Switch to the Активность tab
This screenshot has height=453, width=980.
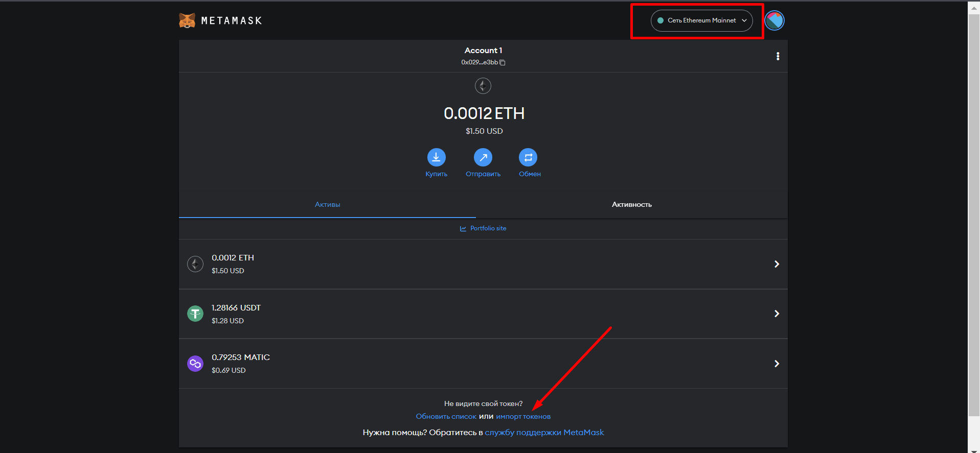[x=632, y=204]
